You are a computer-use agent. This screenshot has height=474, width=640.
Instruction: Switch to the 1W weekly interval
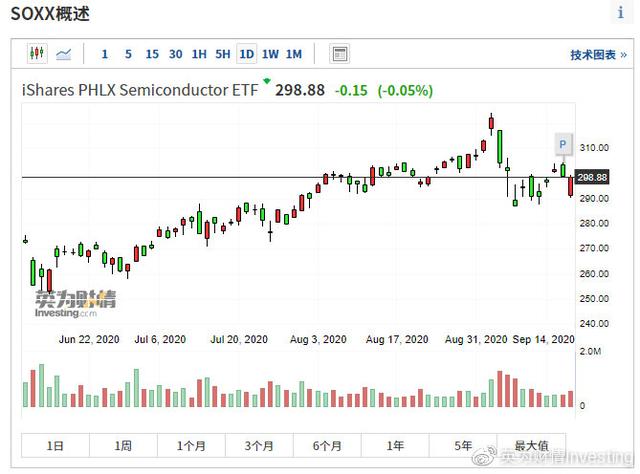pos(270,54)
